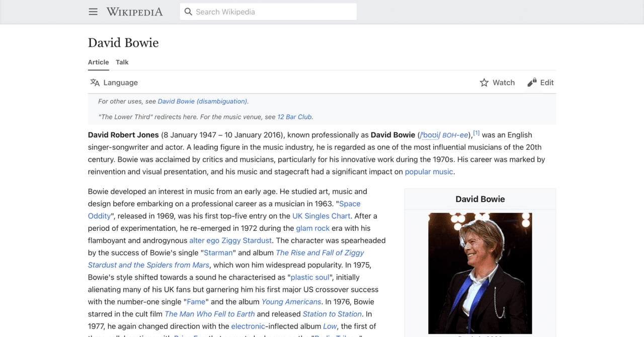Screen dimensions: 644x337
Task: Follow the popular music link
Action: (429, 172)
